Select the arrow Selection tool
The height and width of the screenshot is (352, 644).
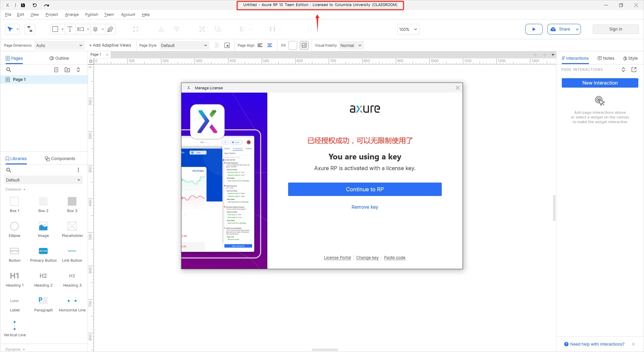10,29
